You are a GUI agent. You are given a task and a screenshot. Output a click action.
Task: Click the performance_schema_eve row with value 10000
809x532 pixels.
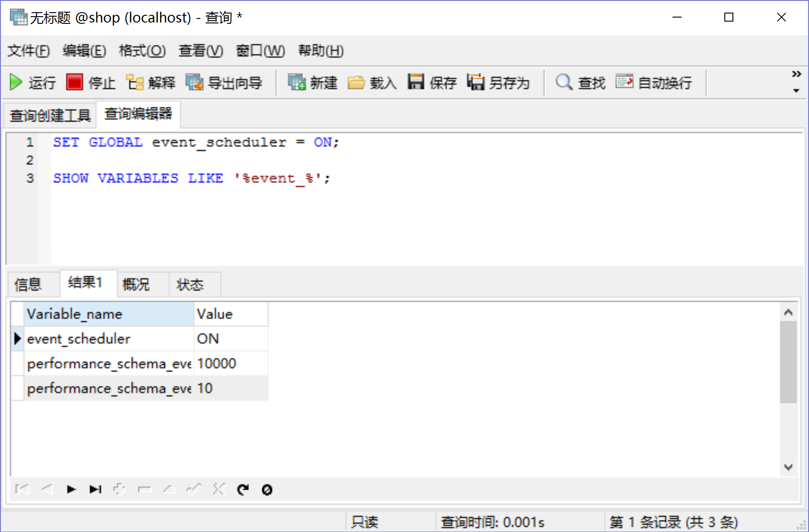click(x=109, y=363)
